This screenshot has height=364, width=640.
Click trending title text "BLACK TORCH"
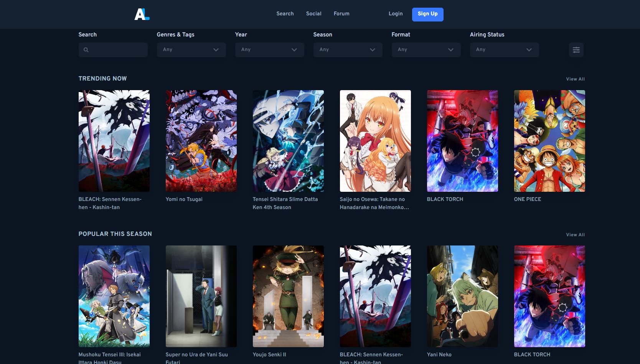(445, 199)
